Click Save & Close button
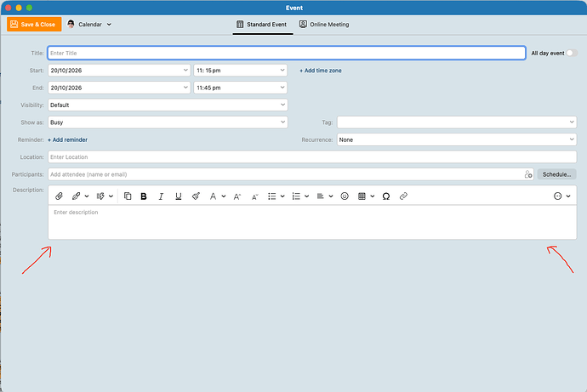The image size is (587, 392). 34,25
